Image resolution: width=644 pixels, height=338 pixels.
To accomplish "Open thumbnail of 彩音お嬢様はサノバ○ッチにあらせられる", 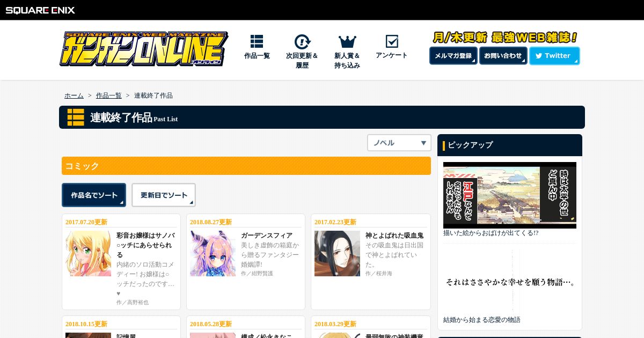I will tap(89, 254).
